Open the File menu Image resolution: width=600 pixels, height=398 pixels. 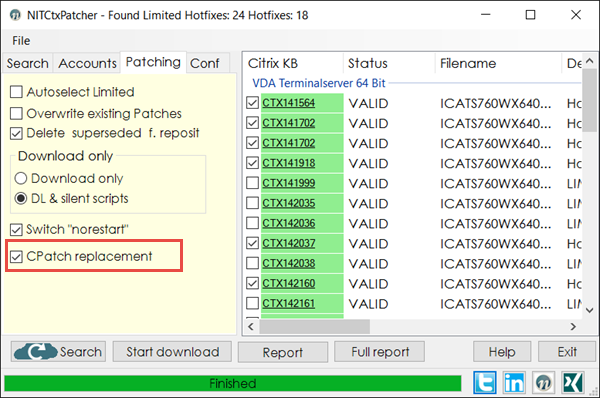tap(21, 41)
